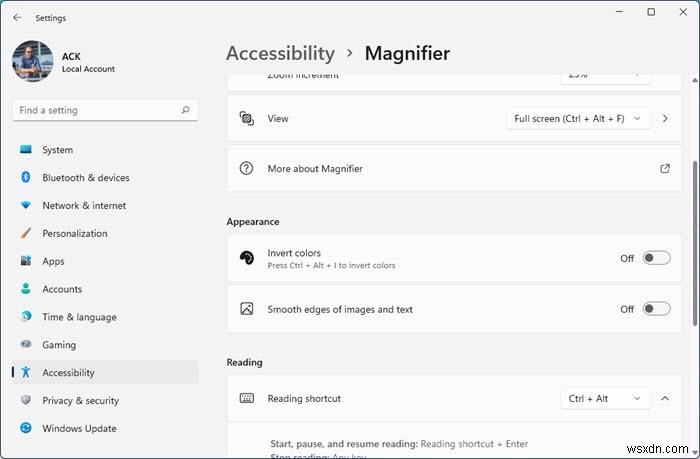Collapse the Reading shortcut section
This screenshot has height=459, width=700.
(665, 398)
